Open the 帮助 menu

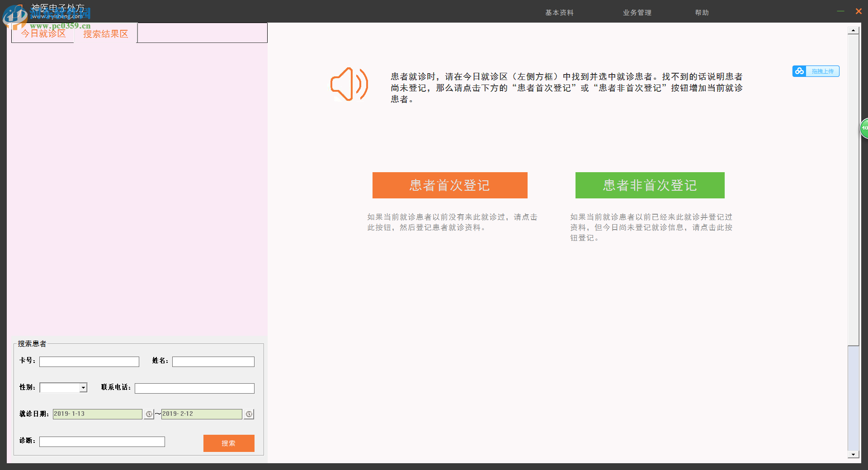click(x=702, y=13)
